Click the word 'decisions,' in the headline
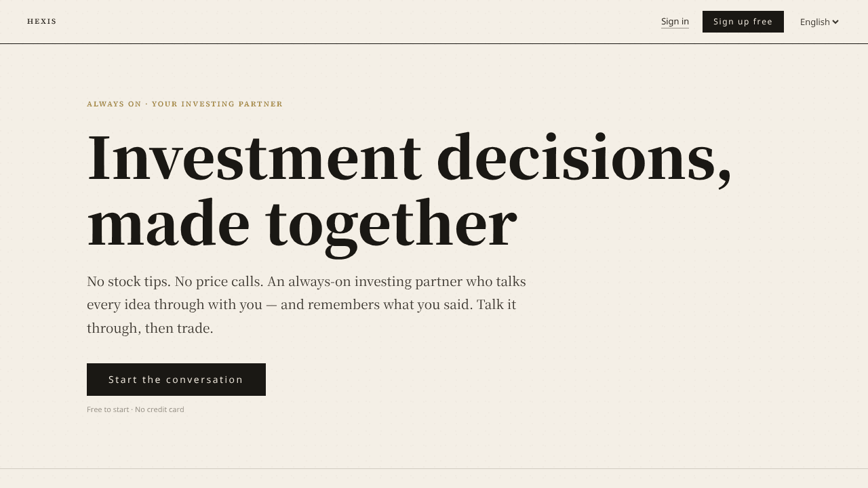Image resolution: width=868 pixels, height=488 pixels. click(x=584, y=159)
